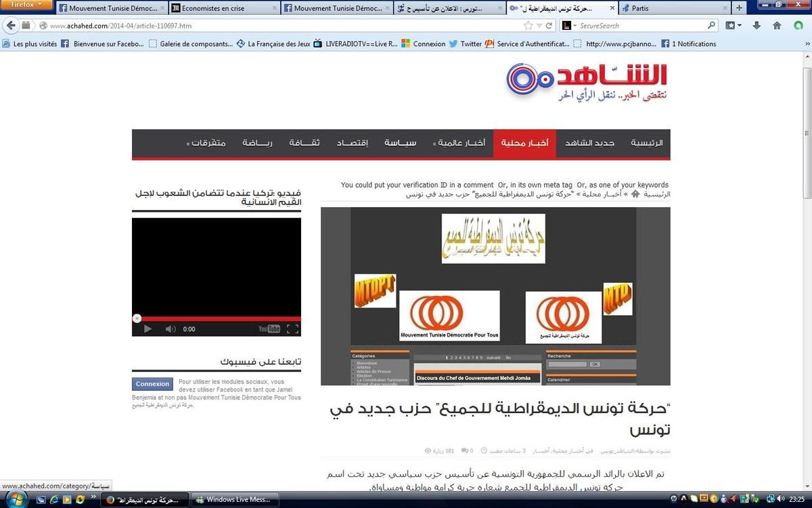Open Les plus visités bookmark
Image resolution: width=812 pixels, height=508 pixels.
pos(30,44)
